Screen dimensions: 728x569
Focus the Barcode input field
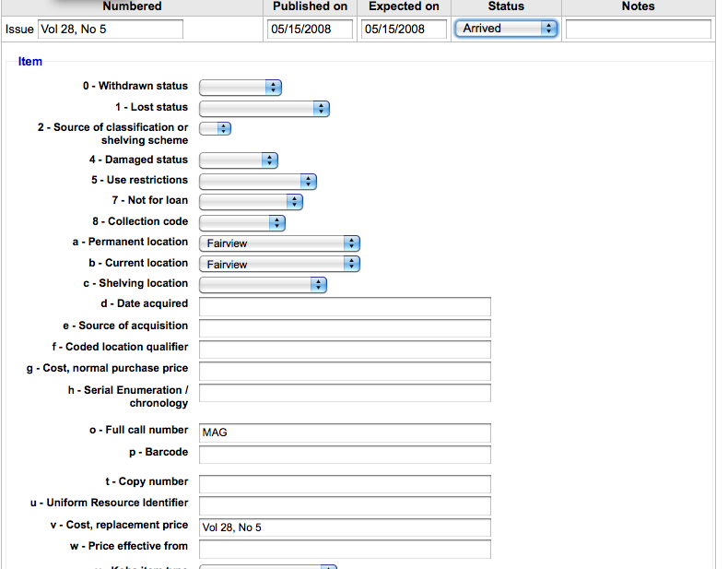[345, 455]
